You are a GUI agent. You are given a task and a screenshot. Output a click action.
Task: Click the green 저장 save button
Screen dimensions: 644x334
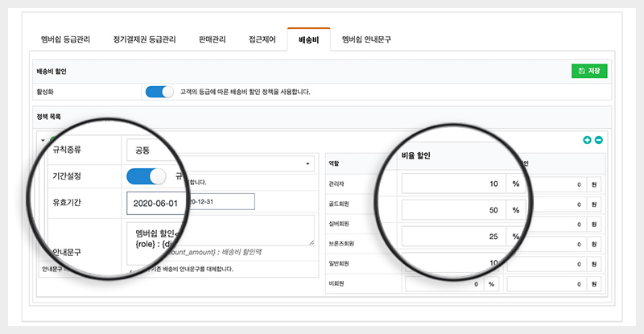(589, 71)
